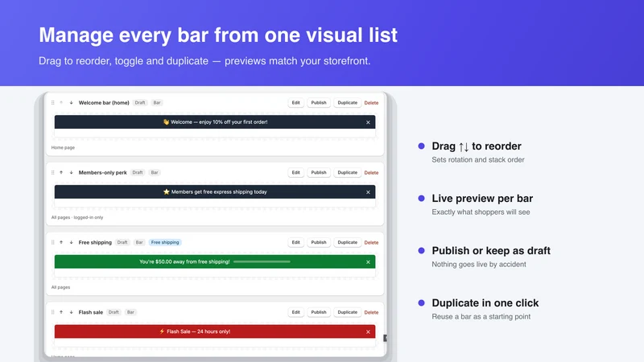644x362 pixels.
Task: Move Free shipping bar up with arrow
Action: click(x=61, y=242)
